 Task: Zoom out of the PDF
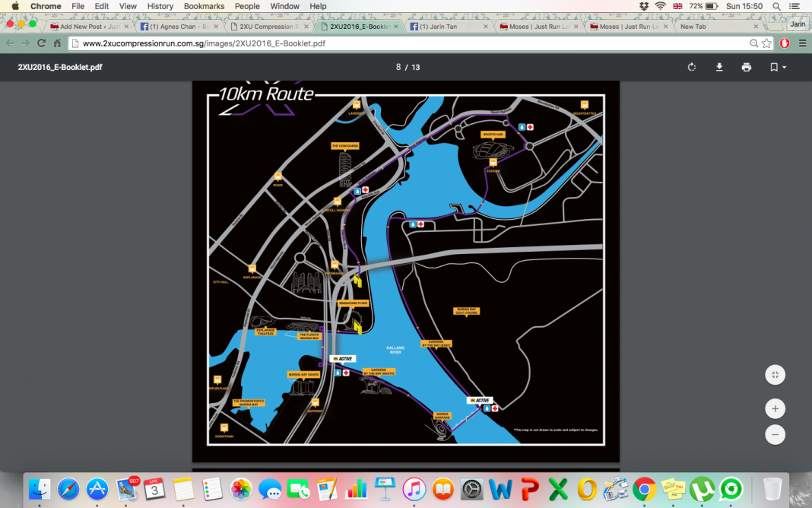point(775,434)
